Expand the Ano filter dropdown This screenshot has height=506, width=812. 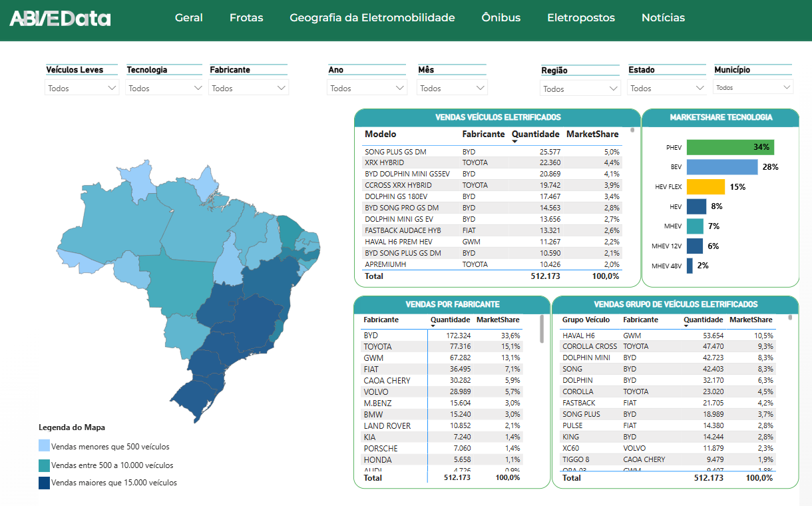(367, 88)
